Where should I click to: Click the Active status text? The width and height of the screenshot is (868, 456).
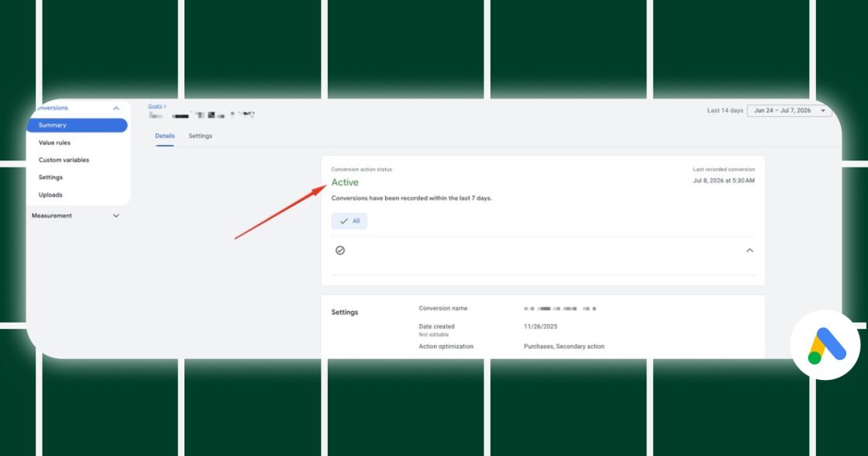click(x=345, y=182)
